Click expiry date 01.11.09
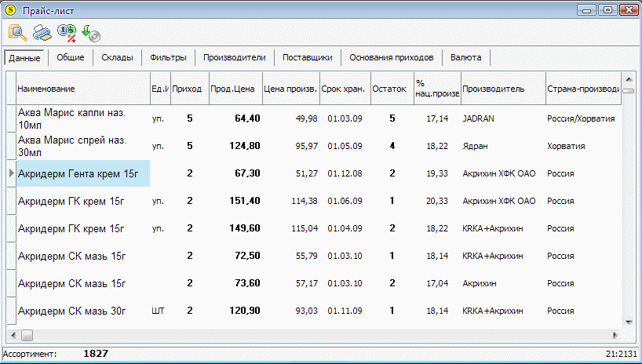Viewport: 642px width, 364px height. pyautogui.click(x=345, y=311)
